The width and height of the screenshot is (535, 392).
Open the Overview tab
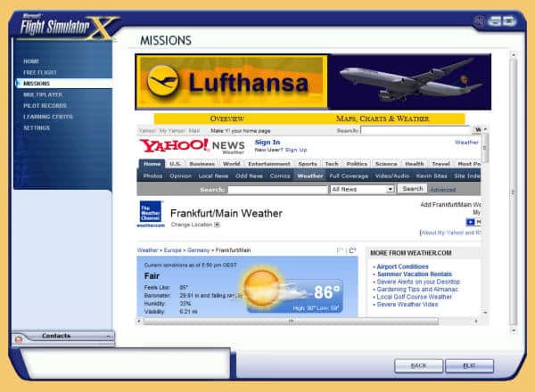pyautogui.click(x=226, y=118)
